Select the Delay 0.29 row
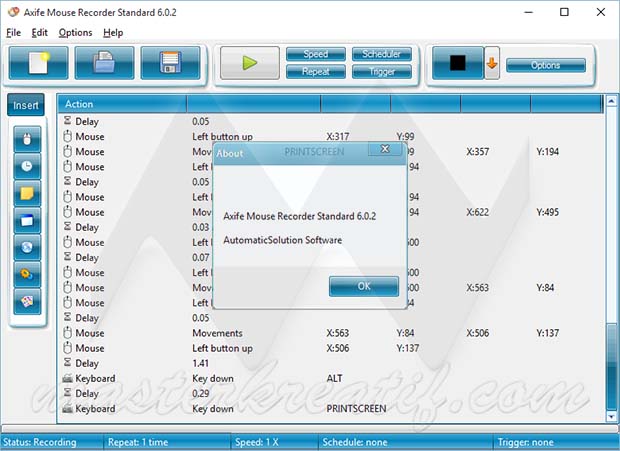The height and width of the screenshot is (451, 620). (331, 394)
